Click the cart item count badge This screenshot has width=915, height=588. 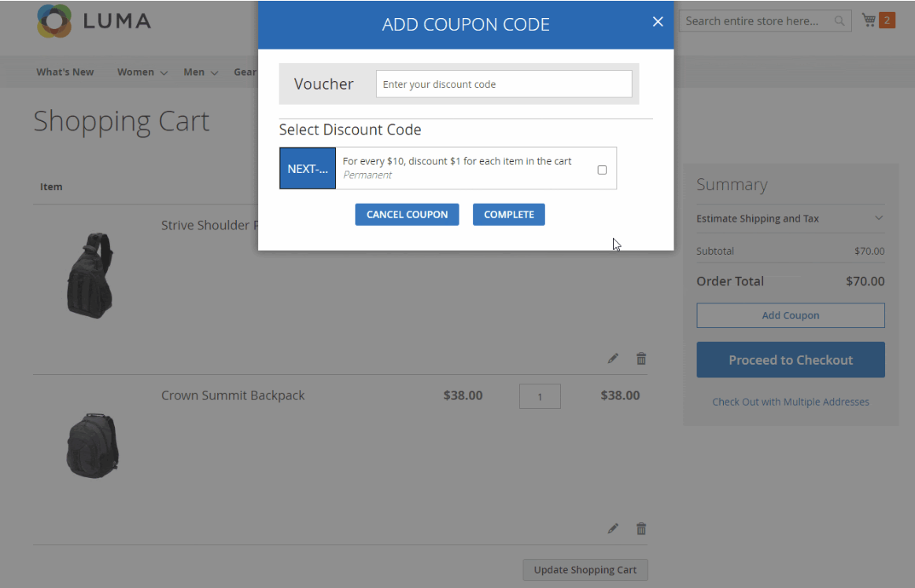[x=887, y=20]
